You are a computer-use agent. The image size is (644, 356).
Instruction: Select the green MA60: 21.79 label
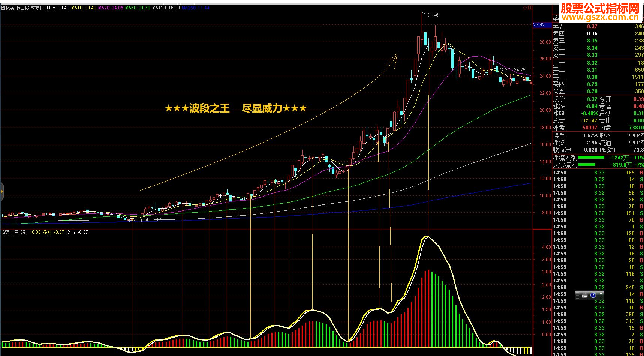tap(138, 8)
